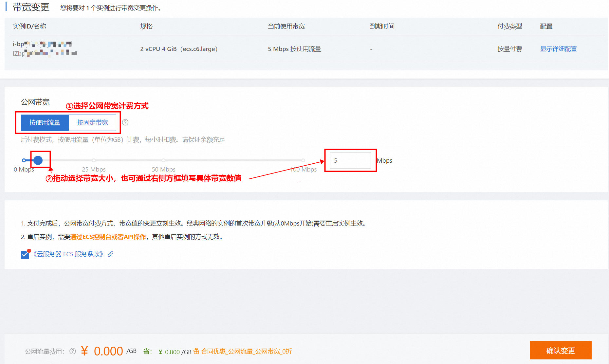Switch to 按固定带宽 billing mode

92,123
